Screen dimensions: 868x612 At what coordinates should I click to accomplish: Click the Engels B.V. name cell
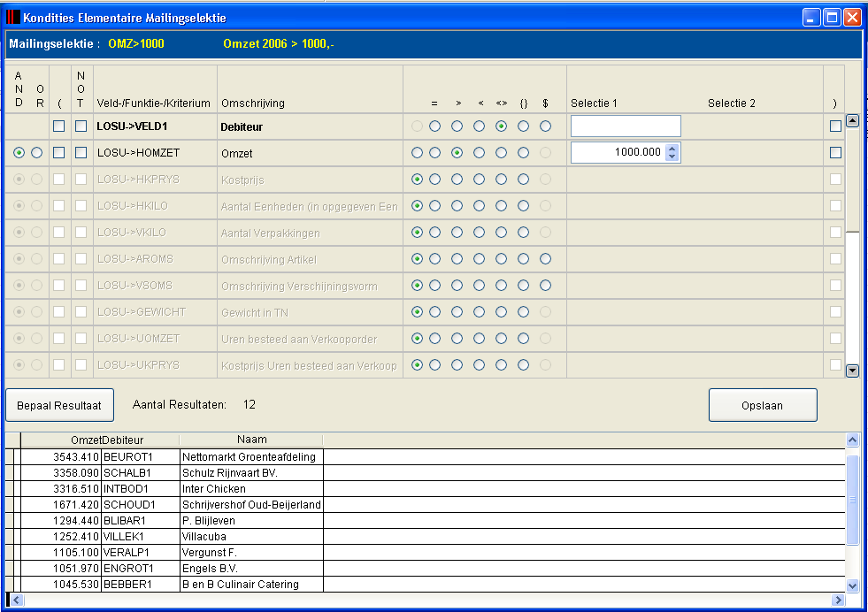pos(252,569)
